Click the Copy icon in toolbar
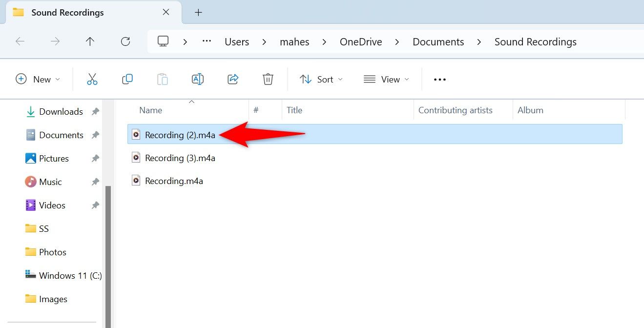The image size is (644, 328). pyautogui.click(x=127, y=79)
